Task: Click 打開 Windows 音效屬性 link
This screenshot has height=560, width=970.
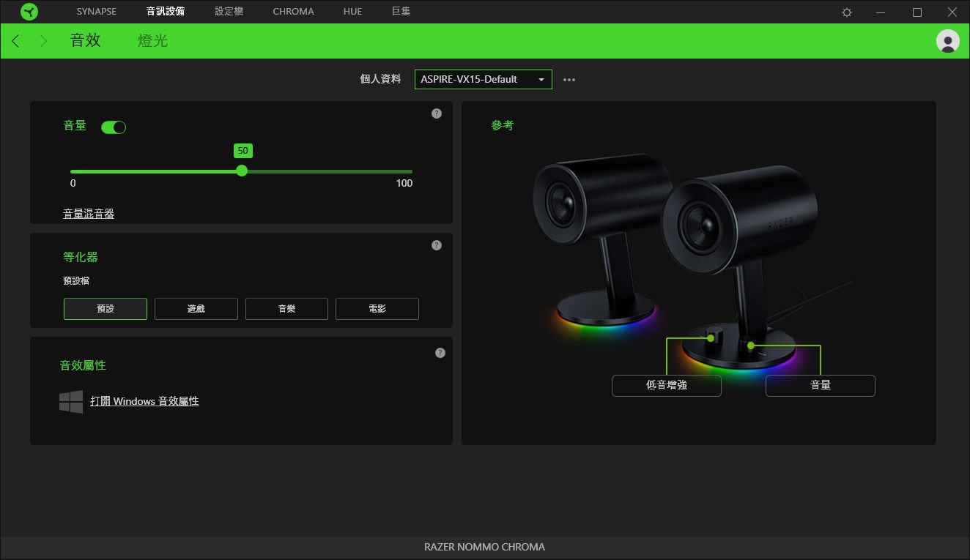Action: pyautogui.click(x=144, y=402)
